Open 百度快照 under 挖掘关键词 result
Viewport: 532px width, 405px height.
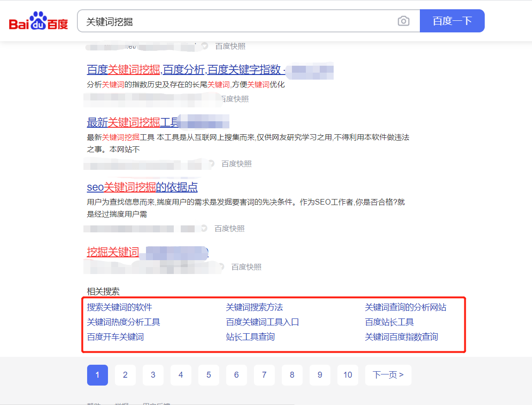coord(247,268)
